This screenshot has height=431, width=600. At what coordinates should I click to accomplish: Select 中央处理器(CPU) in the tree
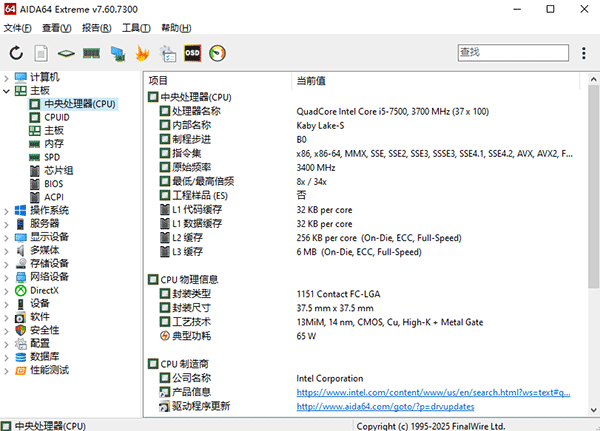[x=80, y=104]
